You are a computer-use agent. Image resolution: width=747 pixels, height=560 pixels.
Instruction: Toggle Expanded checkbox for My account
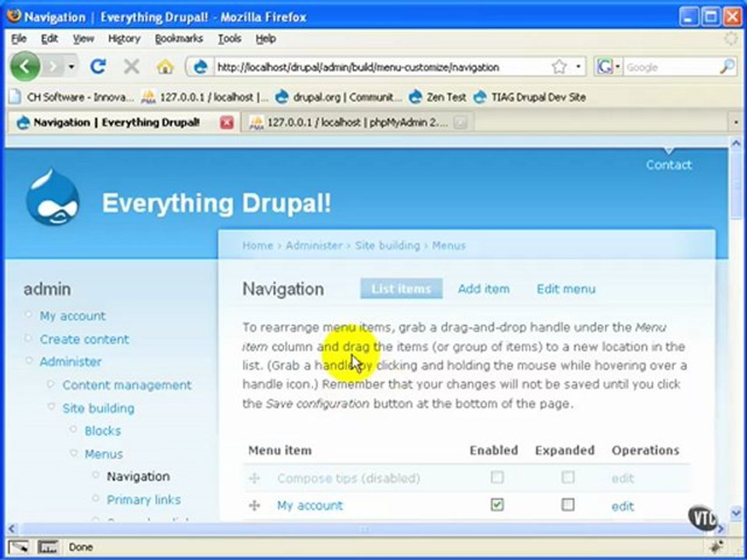pyautogui.click(x=567, y=505)
